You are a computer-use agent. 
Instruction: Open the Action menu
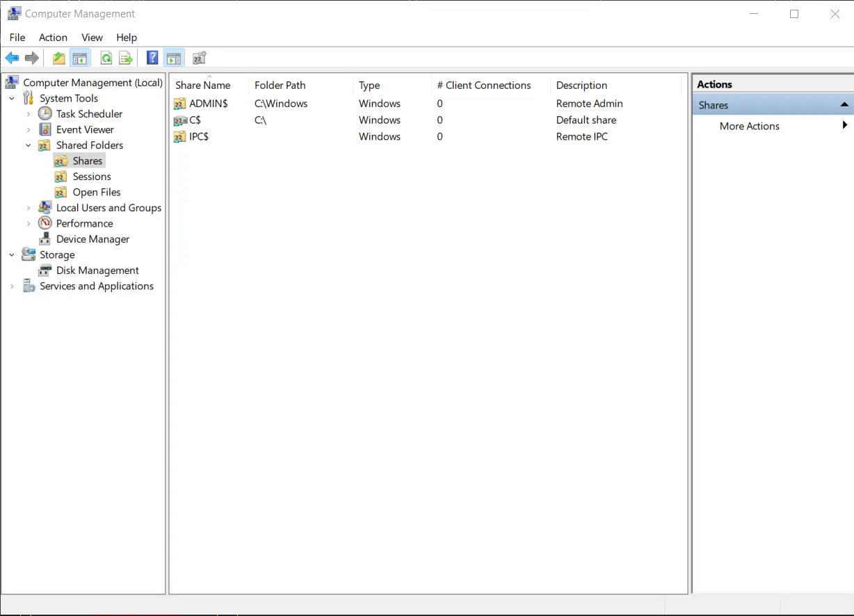point(53,38)
